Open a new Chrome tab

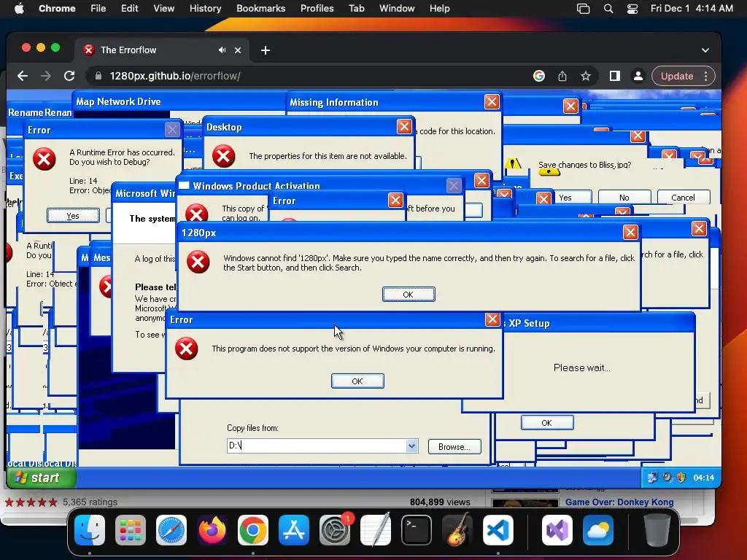(266, 50)
